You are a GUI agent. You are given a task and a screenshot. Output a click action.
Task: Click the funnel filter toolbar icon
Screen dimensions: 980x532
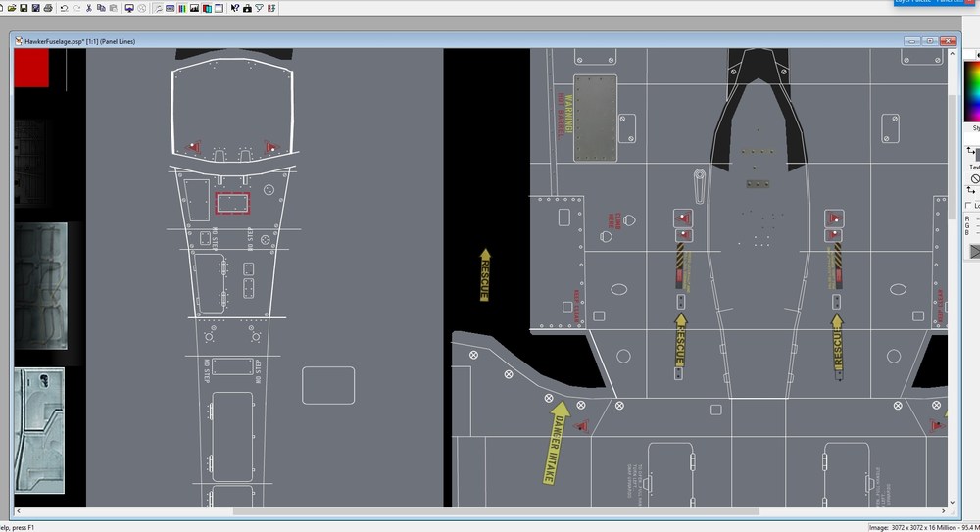coord(260,8)
